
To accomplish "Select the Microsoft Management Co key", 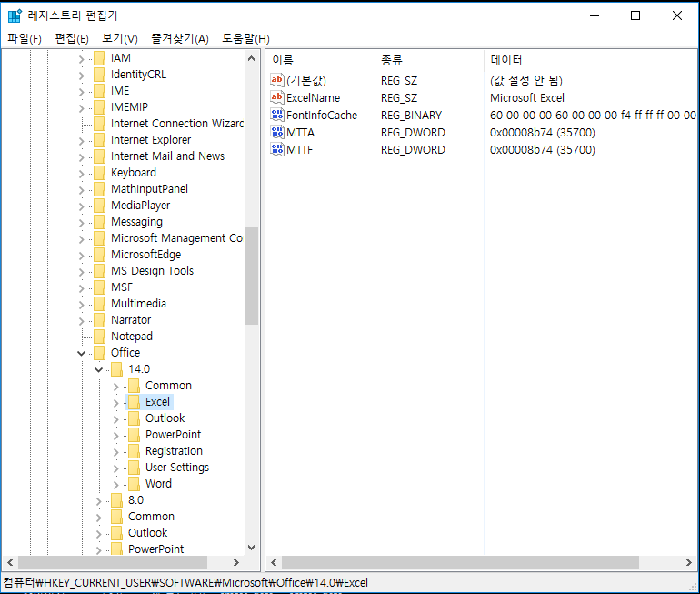I will point(176,238).
